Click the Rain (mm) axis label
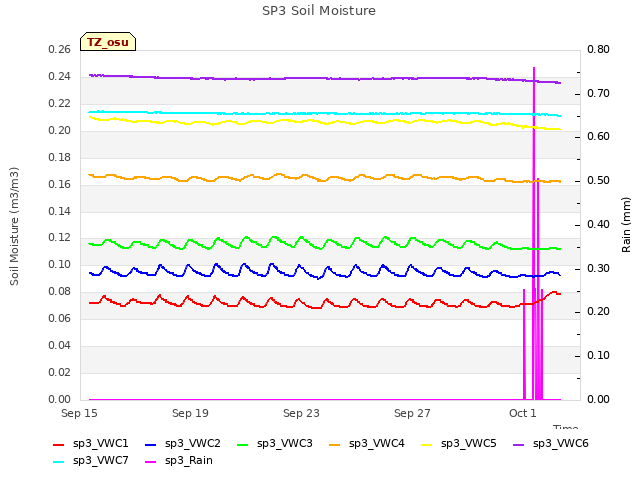The width and height of the screenshot is (640, 480). (x=626, y=225)
